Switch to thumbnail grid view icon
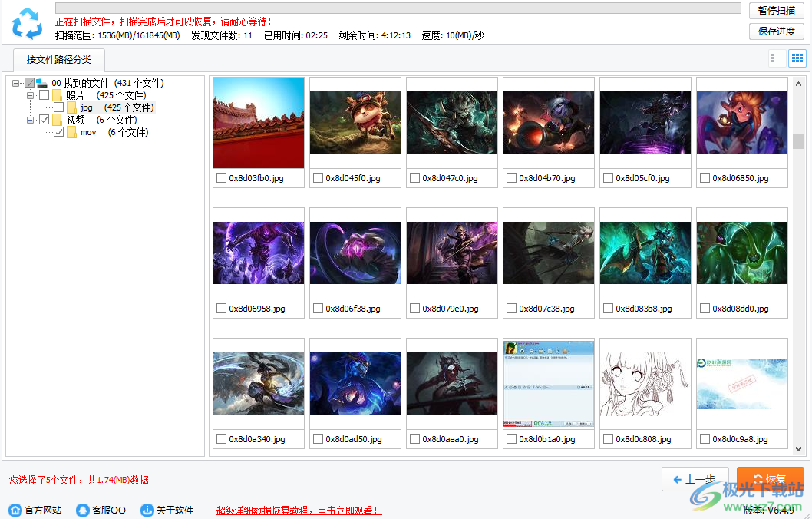 point(797,58)
